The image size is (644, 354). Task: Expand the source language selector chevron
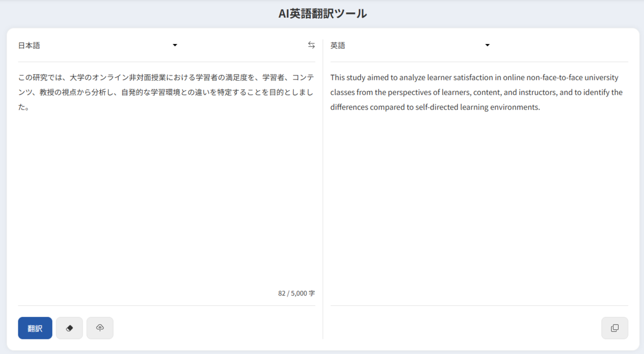tap(174, 45)
